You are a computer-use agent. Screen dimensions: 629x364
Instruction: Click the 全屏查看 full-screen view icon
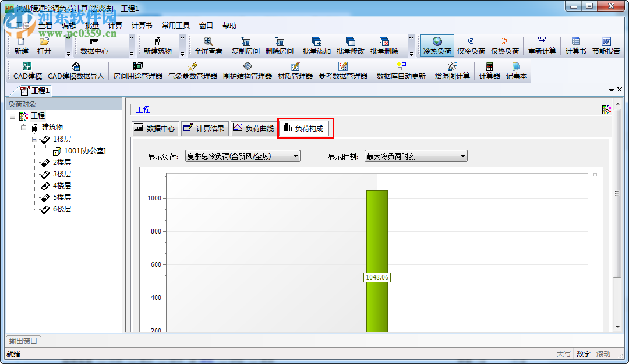click(208, 46)
